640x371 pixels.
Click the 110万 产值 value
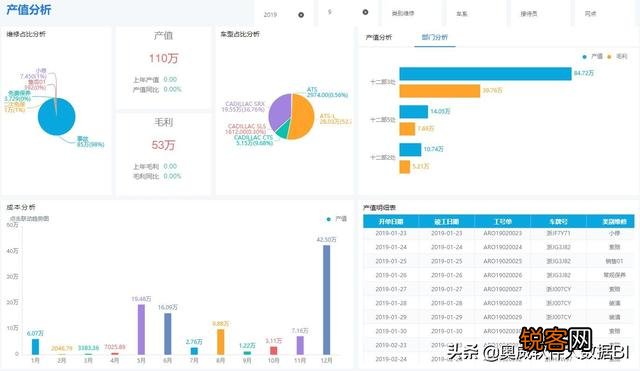click(163, 58)
